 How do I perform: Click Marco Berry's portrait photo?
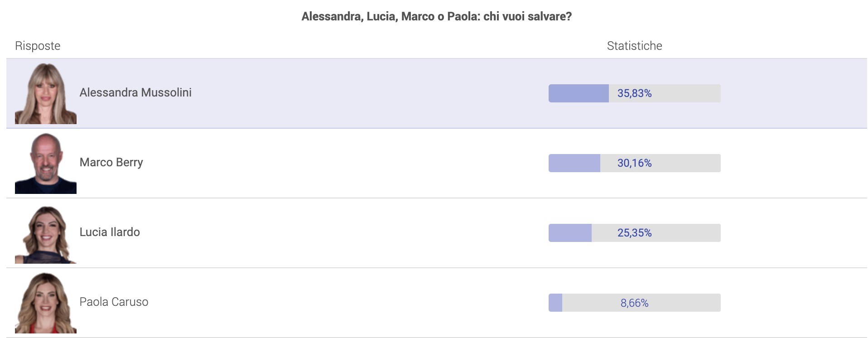click(x=45, y=163)
